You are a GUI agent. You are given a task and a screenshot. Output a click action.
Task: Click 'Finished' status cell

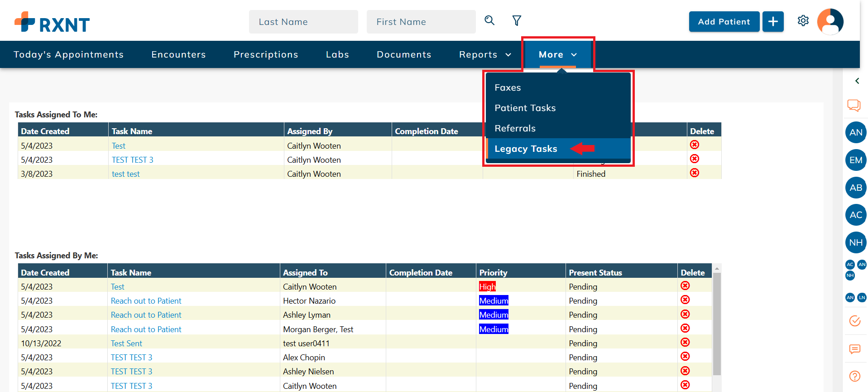591,174
